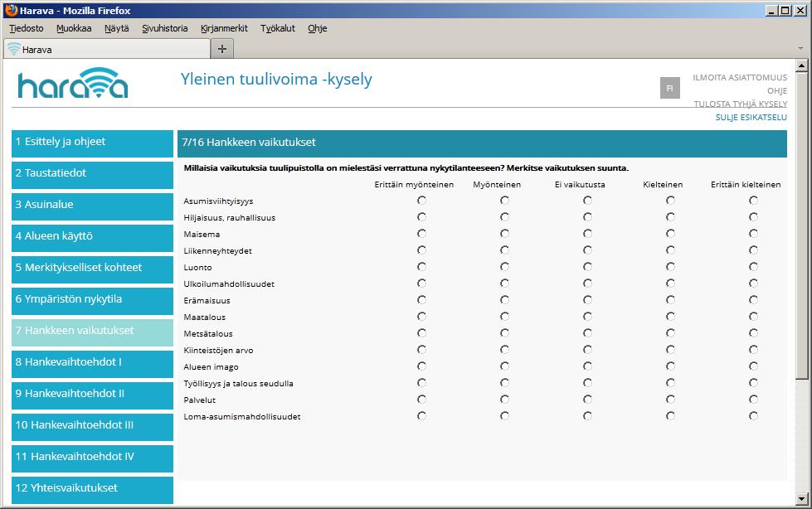The width and height of the screenshot is (812, 509).
Task: Open the Kirjanmerkit menu
Action: pos(224,28)
